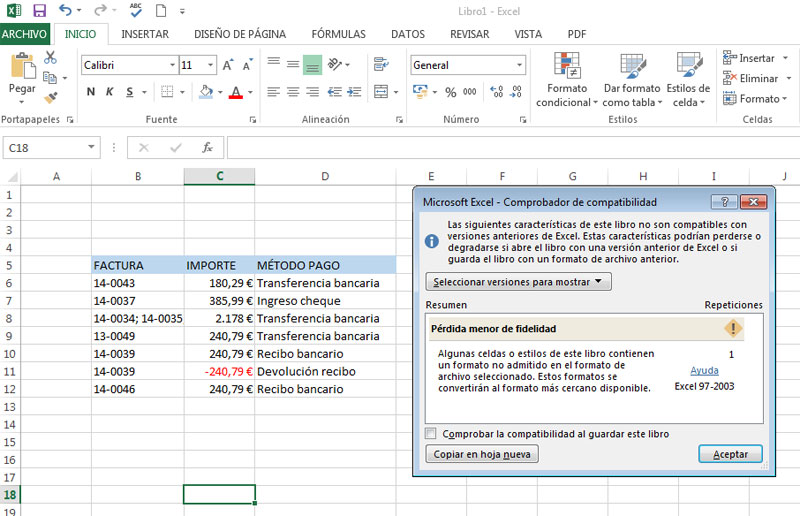Screen dimensions: 800x516
Task: Increase decimal places
Action: pyautogui.click(x=496, y=92)
